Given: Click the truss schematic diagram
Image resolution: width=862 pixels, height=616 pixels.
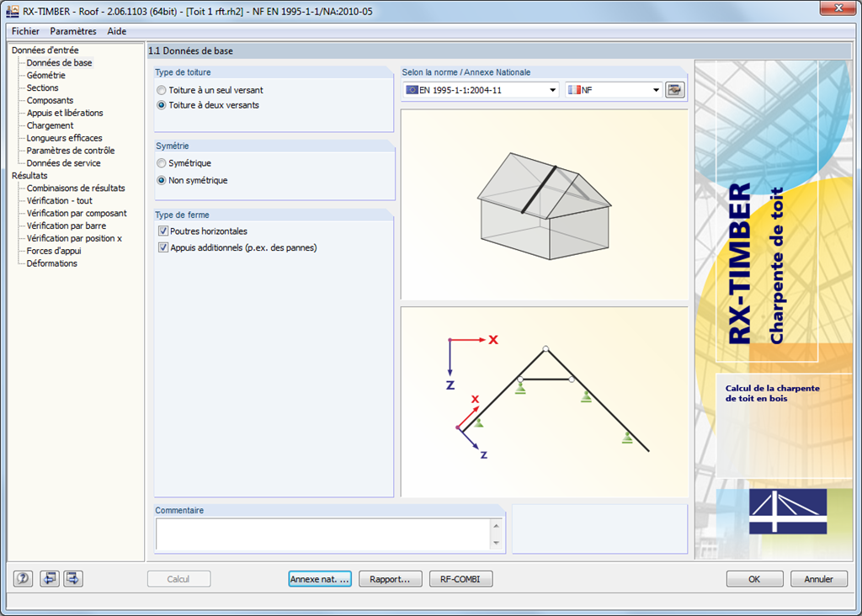Looking at the screenshot, I should pos(545,402).
